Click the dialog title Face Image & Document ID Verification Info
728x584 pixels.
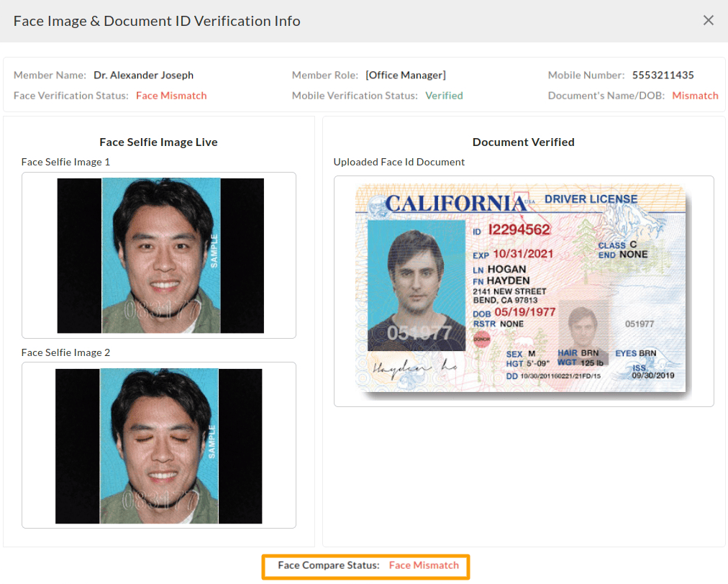pos(157,20)
